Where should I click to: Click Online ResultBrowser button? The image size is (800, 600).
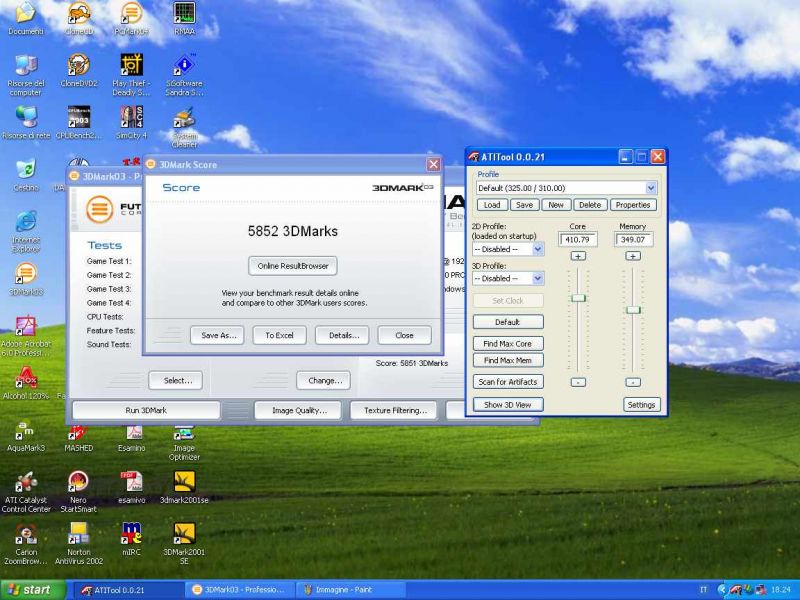[x=293, y=266]
